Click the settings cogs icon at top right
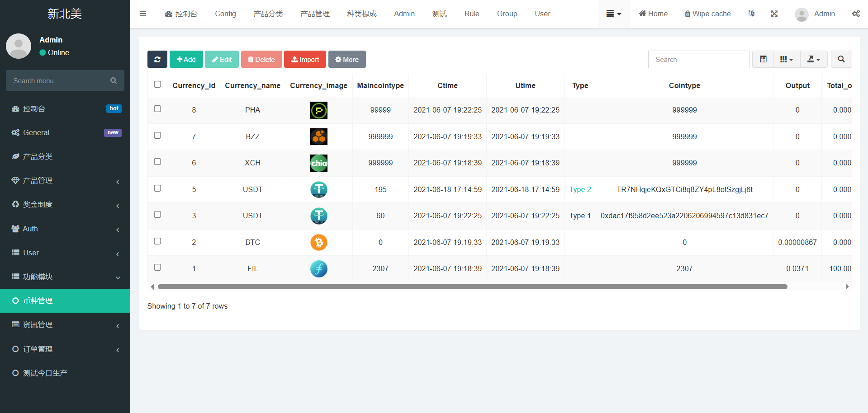 coord(855,14)
